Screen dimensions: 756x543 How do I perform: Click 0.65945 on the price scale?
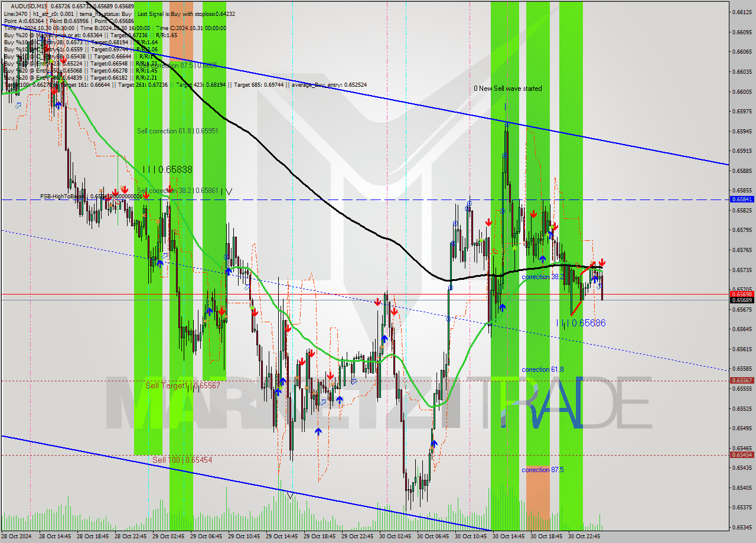[x=742, y=131]
